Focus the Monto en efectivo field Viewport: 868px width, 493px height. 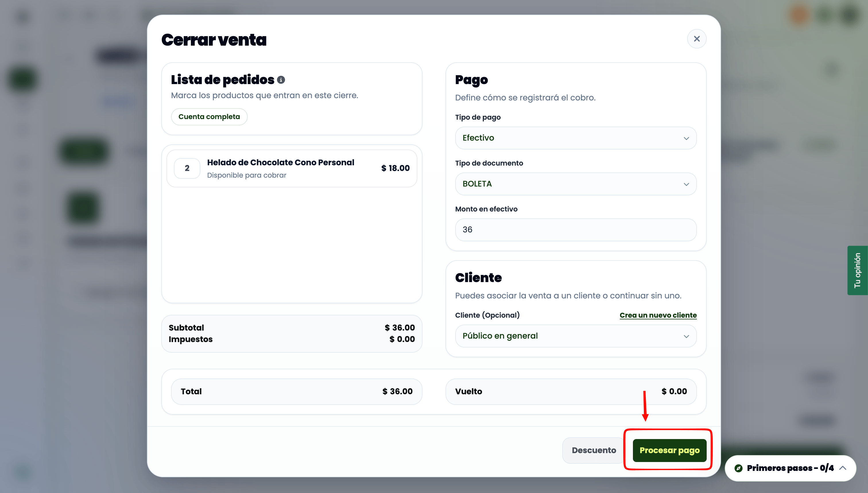tap(576, 230)
